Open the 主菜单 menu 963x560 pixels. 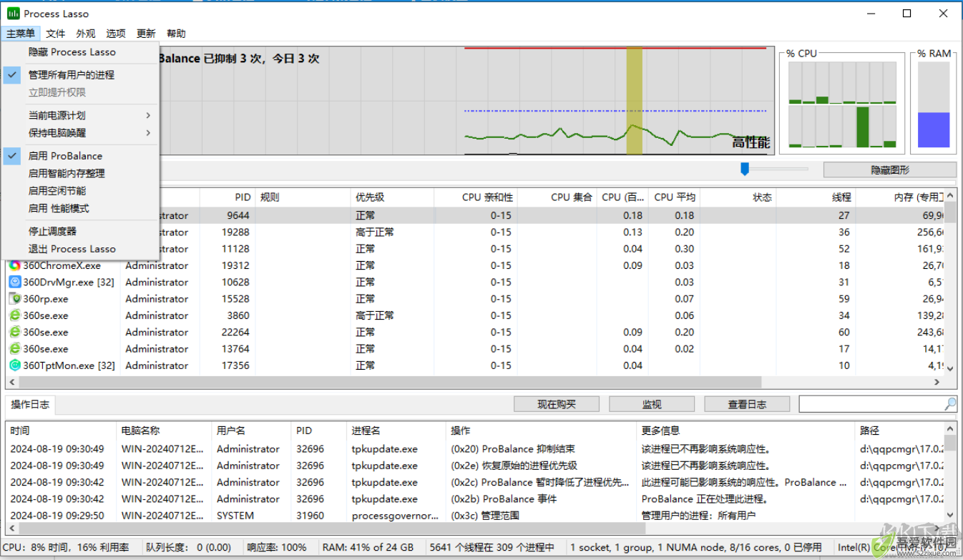click(21, 33)
